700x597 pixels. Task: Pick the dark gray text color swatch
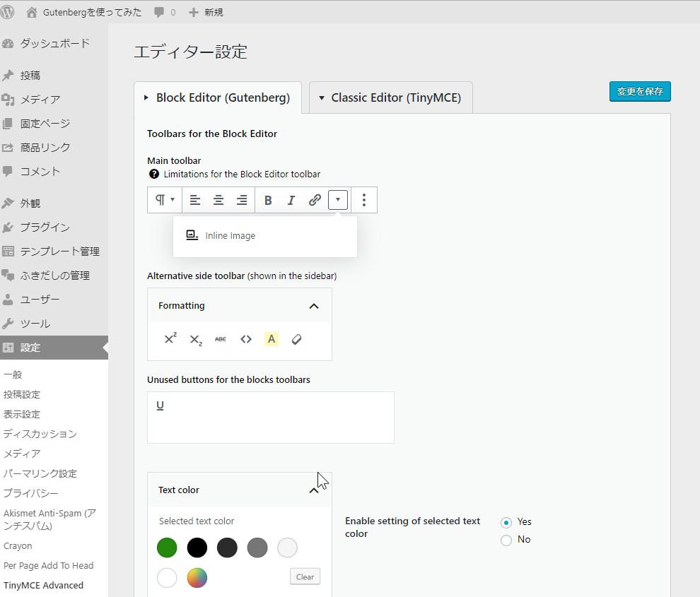coord(227,548)
